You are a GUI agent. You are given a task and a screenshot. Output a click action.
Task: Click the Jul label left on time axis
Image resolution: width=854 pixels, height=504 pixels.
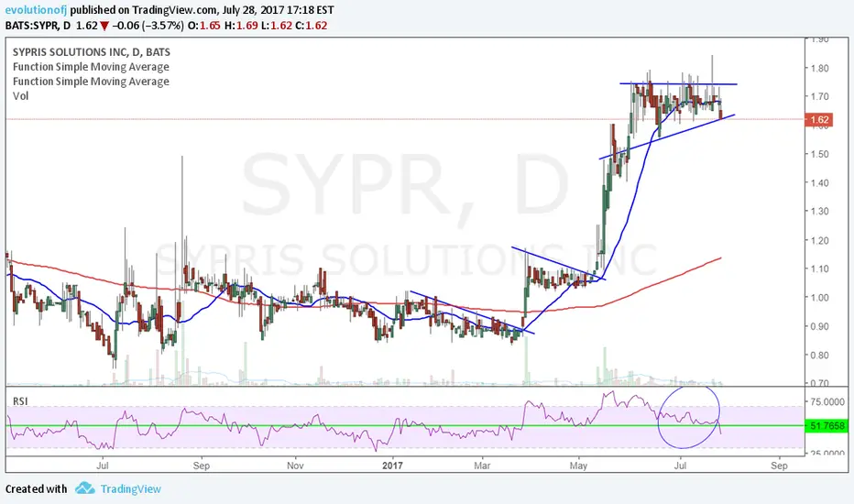pos(103,466)
